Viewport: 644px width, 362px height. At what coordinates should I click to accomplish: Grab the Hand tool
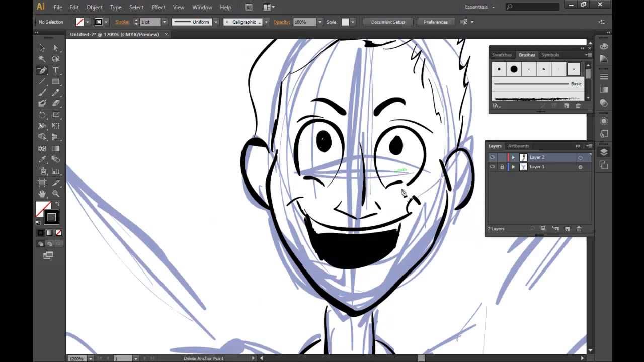click(42, 194)
